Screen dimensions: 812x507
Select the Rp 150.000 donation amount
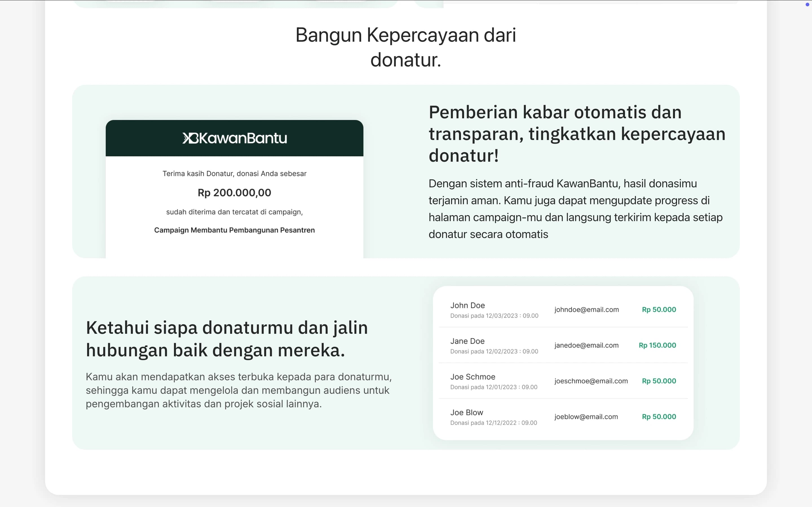[x=657, y=345]
